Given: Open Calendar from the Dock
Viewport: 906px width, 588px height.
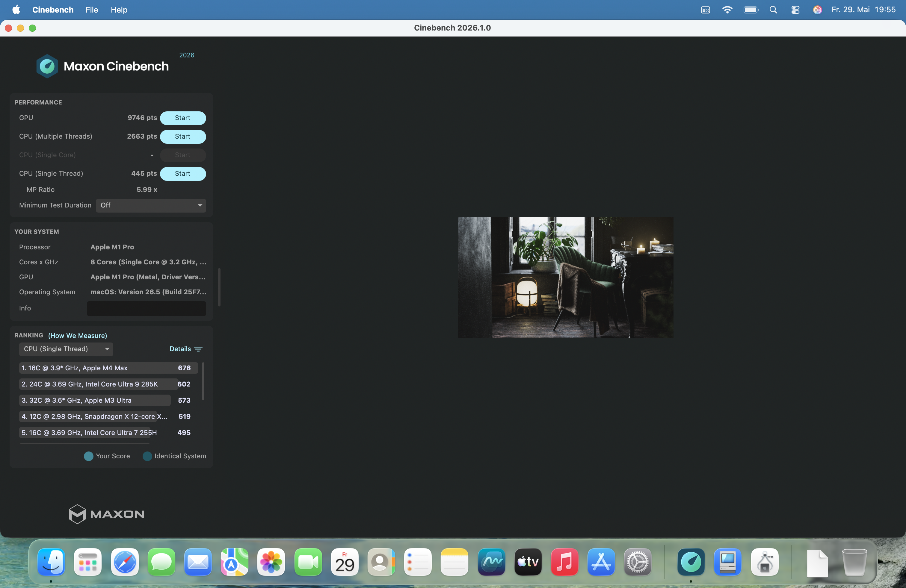Looking at the screenshot, I should tap(345, 562).
